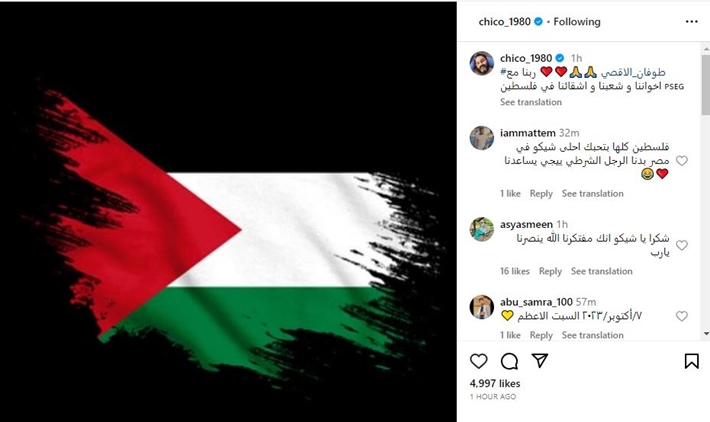Reply to asyasmeen's comment
The height and width of the screenshot is (422, 710).
(550, 271)
